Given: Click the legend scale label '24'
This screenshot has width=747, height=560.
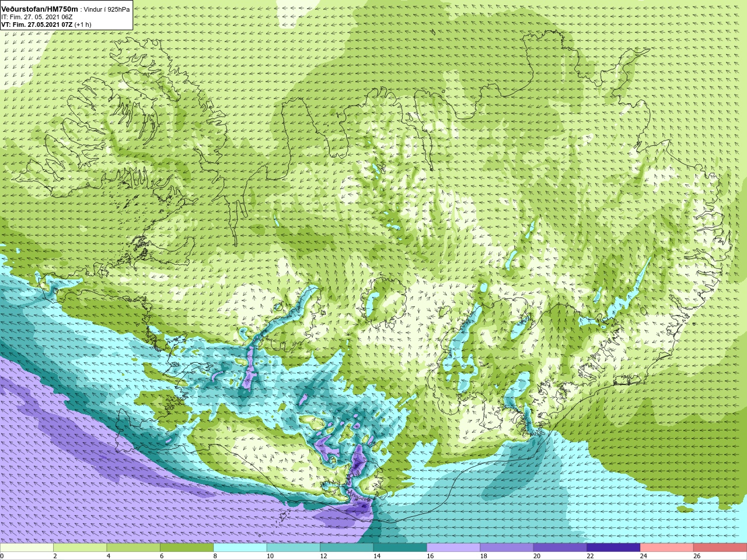Looking at the screenshot, I should pos(644,556).
